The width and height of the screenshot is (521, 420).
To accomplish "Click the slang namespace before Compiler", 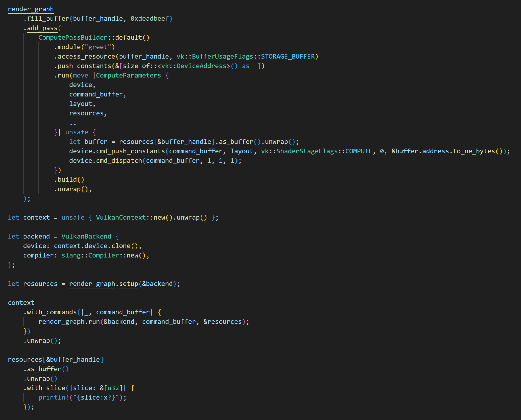I will coord(71,255).
